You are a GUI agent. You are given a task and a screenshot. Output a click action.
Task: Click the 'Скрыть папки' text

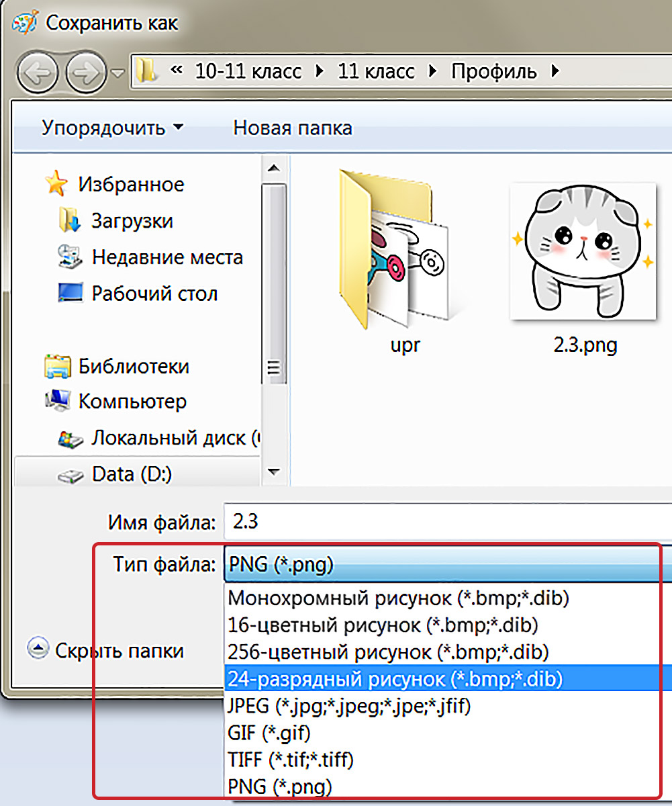(x=119, y=650)
